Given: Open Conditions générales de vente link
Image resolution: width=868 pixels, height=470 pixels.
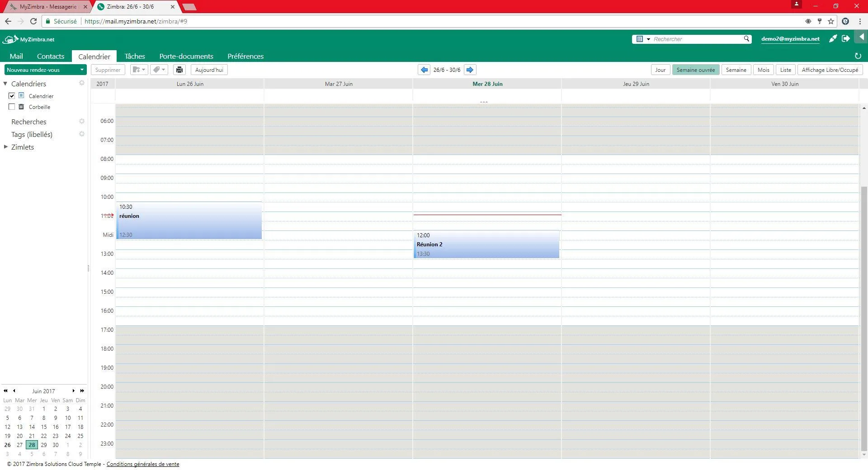Looking at the screenshot, I should [143, 464].
